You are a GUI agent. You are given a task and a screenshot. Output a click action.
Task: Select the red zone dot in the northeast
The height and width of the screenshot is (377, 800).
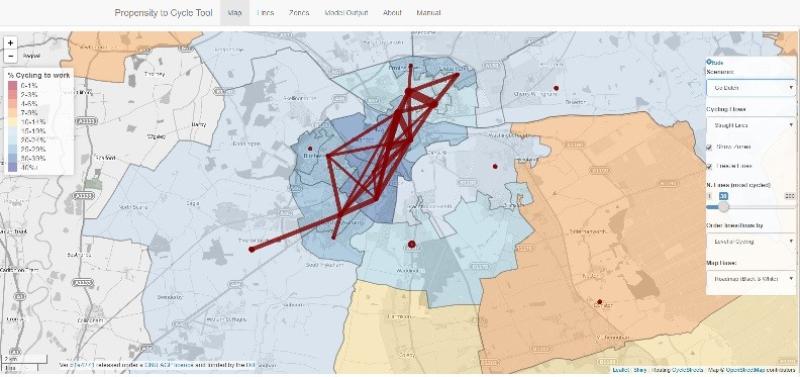(x=556, y=88)
